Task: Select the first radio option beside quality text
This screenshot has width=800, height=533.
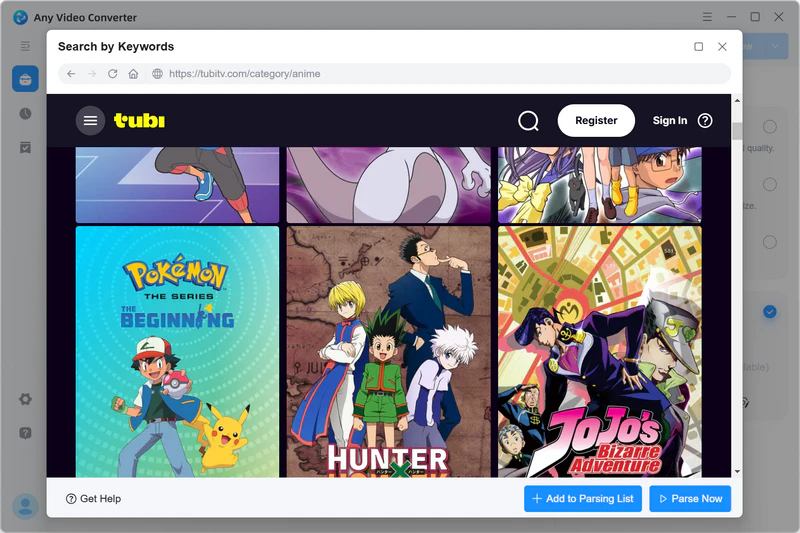Action: (x=769, y=126)
